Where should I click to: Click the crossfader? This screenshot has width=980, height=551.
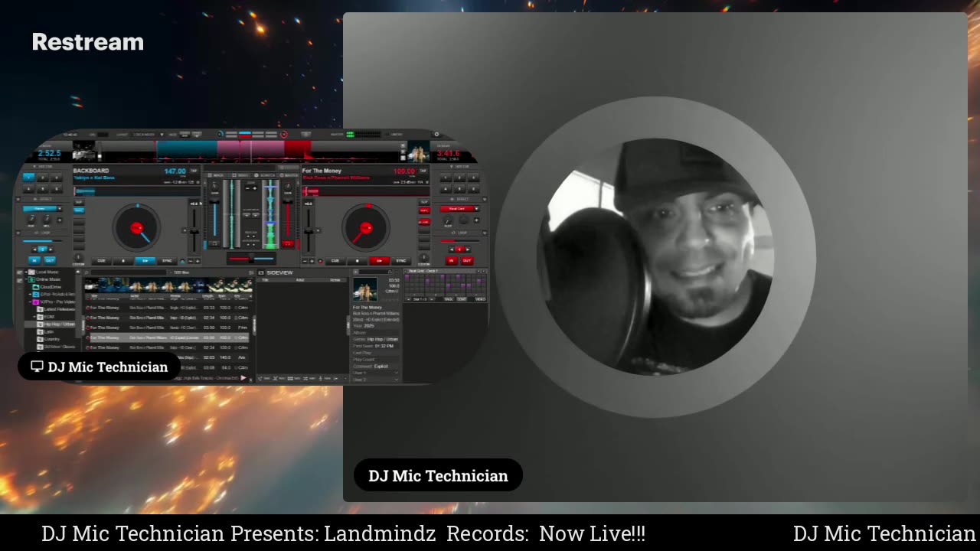(251, 259)
